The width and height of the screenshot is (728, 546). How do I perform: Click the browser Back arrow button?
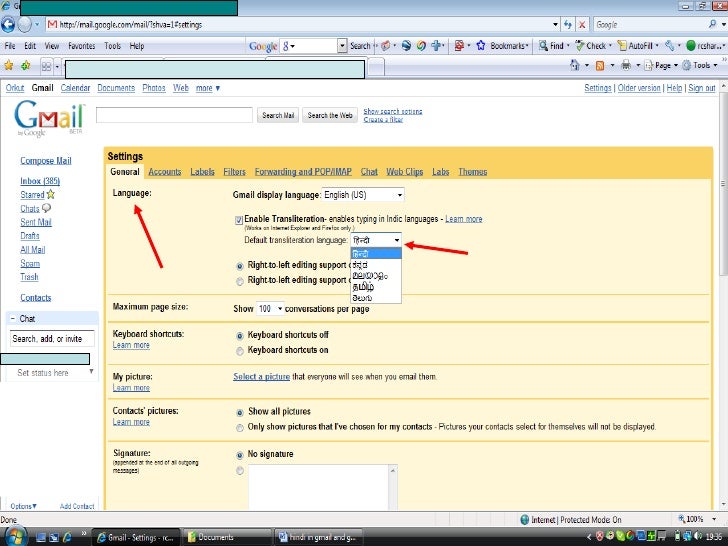coord(8,24)
